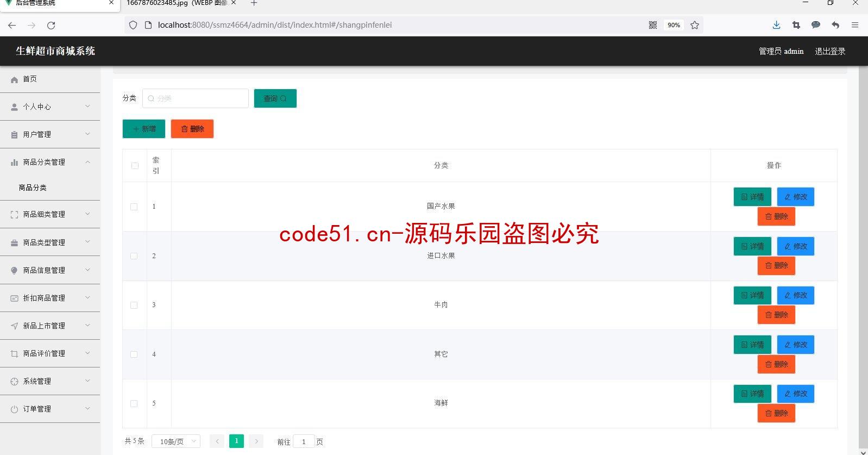Open the 10条/页 page size dropdown
This screenshot has width=868, height=455.
(x=176, y=441)
